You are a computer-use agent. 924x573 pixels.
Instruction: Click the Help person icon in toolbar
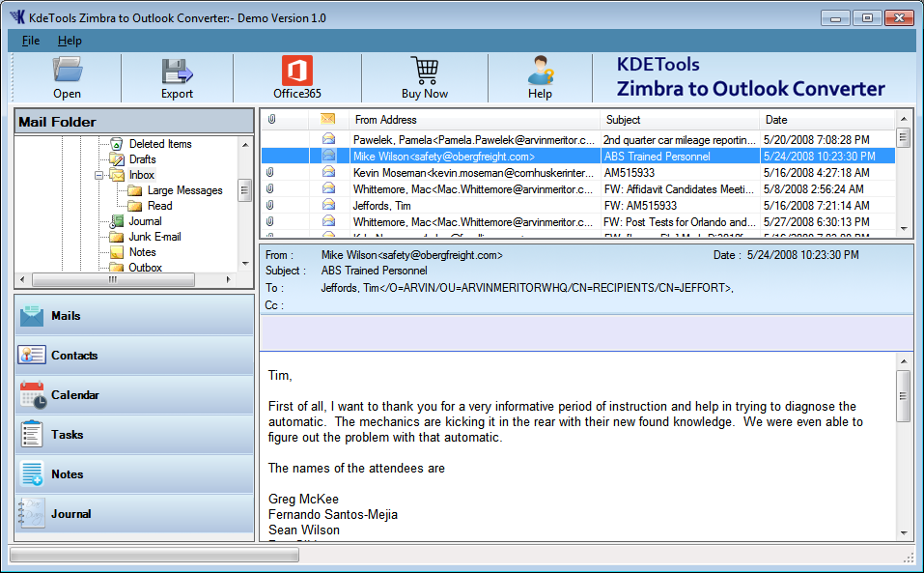point(540,71)
